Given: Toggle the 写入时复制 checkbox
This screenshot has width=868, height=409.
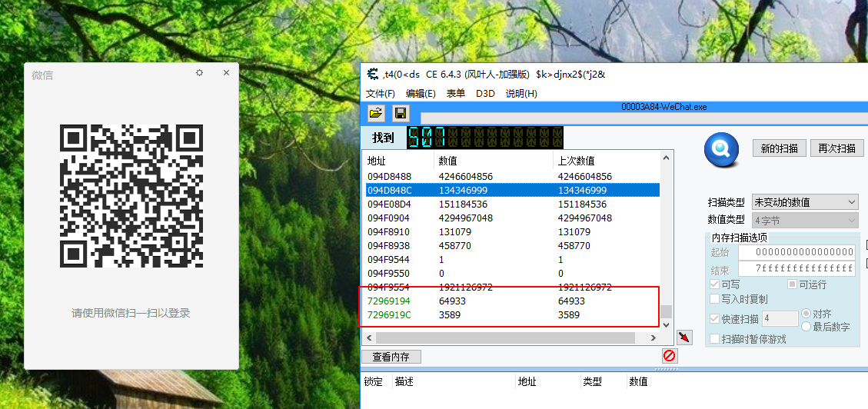Looking at the screenshot, I should 715,299.
